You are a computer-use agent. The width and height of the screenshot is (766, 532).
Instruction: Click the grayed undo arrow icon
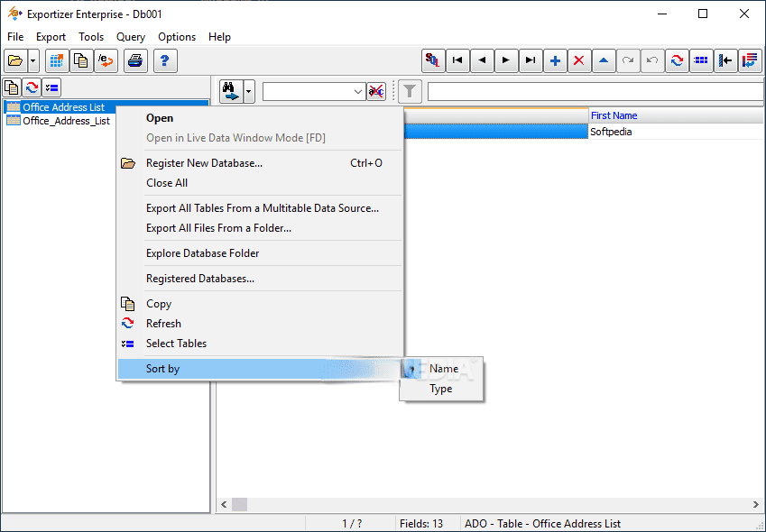click(x=652, y=61)
